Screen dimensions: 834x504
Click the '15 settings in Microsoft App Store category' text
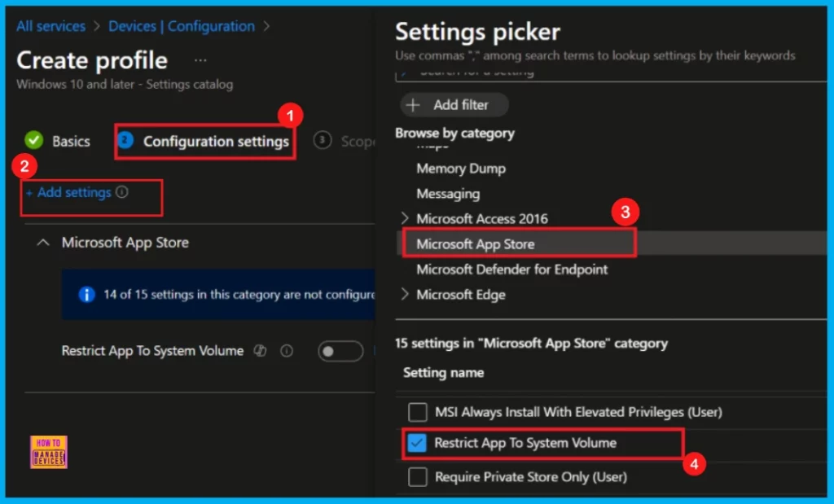(x=531, y=344)
